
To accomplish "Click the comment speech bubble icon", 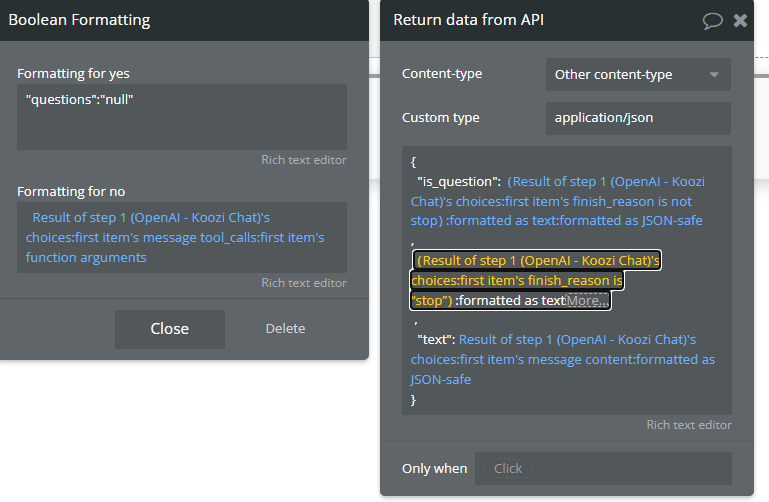I will coord(713,20).
